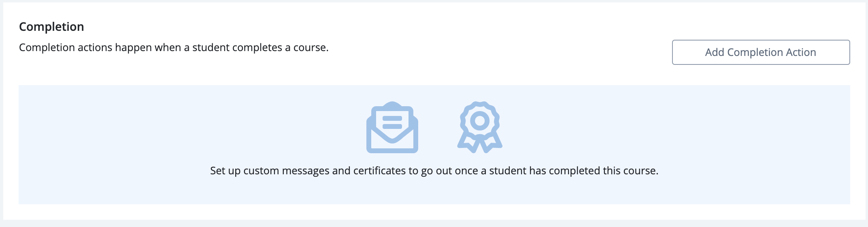
Task: Click the 'Set up custom messages' empty-state text
Action: tap(434, 171)
